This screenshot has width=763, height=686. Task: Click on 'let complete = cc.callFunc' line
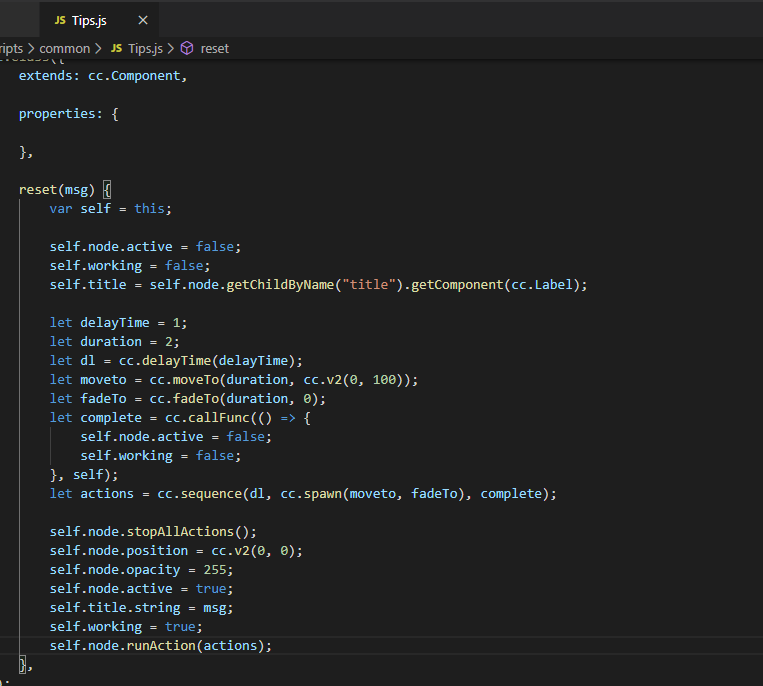(180, 417)
